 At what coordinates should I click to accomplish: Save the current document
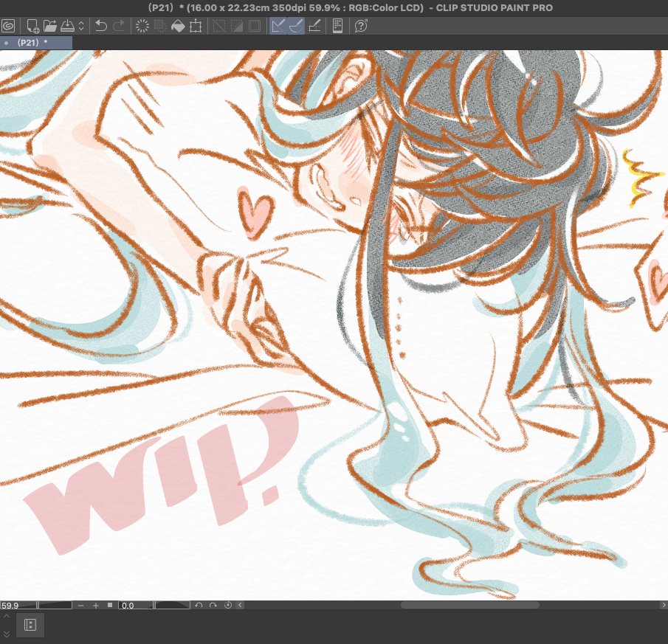(x=67, y=26)
